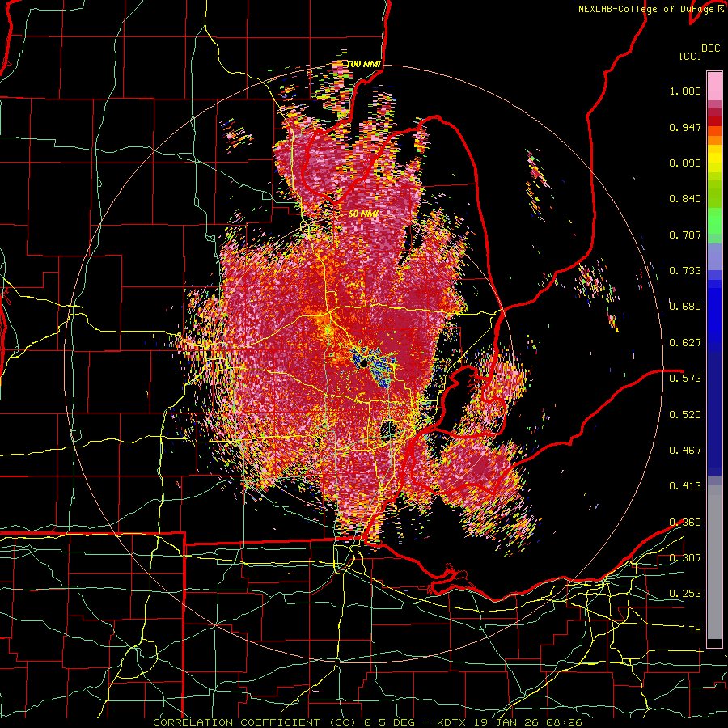Pick the gray section of the color scale
This screenshot has width=728, height=728.
tap(714, 562)
